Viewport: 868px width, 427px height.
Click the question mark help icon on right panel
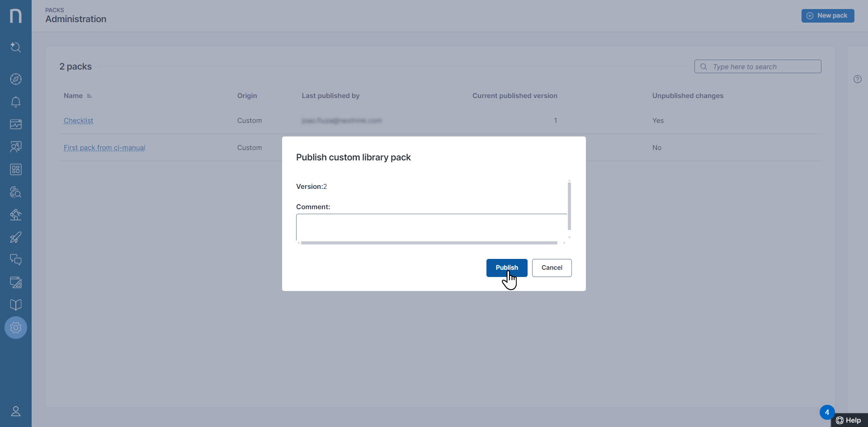[x=857, y=79]
